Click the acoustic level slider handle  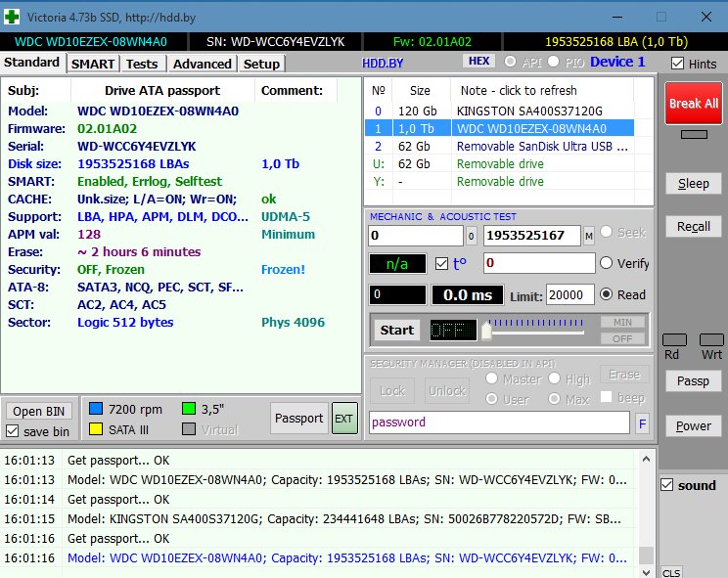[486, 331]
